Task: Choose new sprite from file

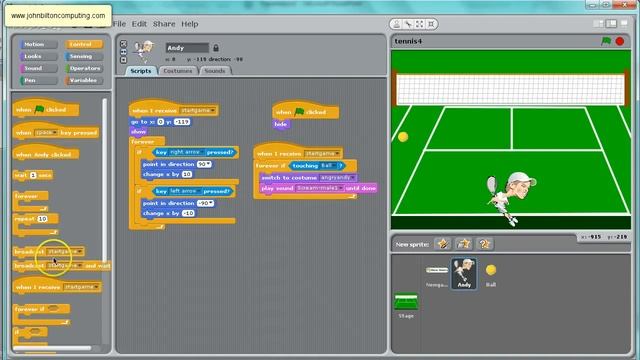Action: point(463,244)
